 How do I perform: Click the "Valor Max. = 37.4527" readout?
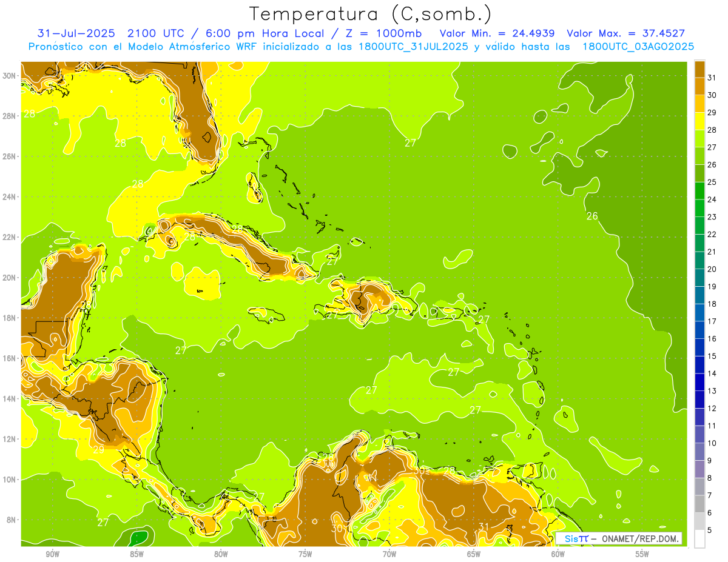[x=626, y=33]
